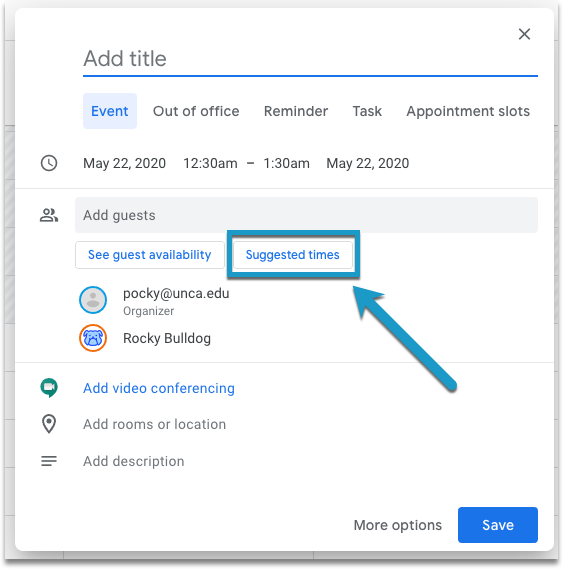The height and width of the screenshot is (569, 563).
Task: Select the Event tab
Action: click(x=110, y=111)
